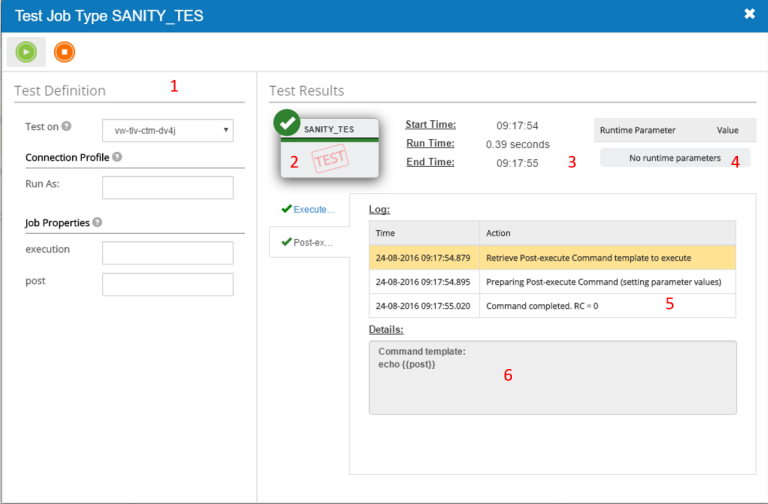Select log row Preparing Post-execute Command

[552, 282]
